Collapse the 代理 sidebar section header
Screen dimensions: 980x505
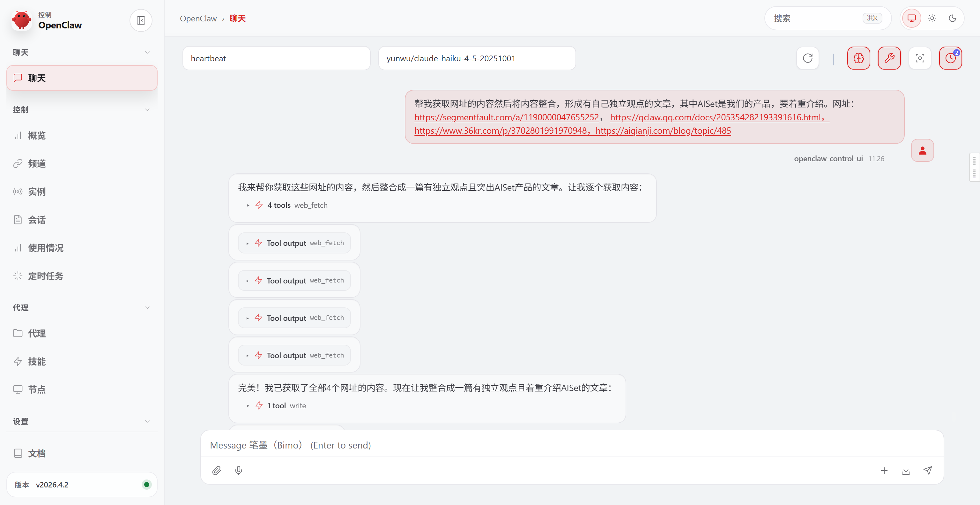pos(82,307)
